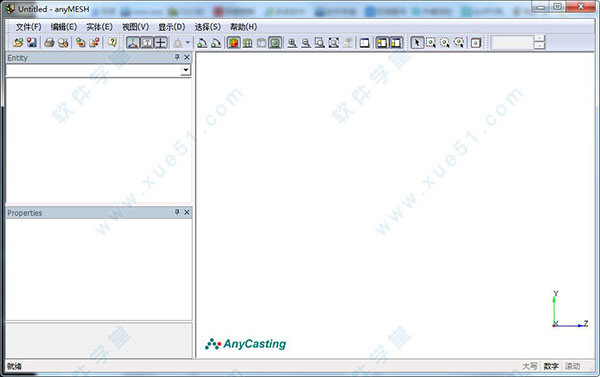Click the zoom-to-fit dashed magnifier icon
Viewport: 600px width, 377px height.
[x=334, y=42]
